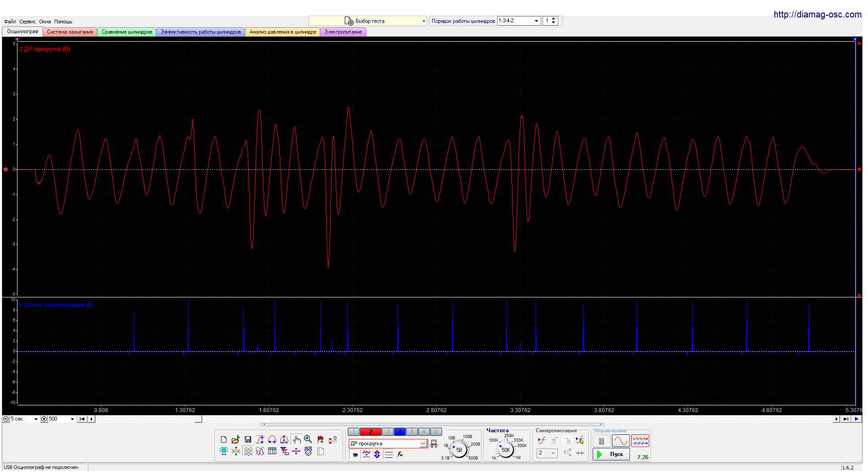
Task: Open the fx function icon
Action: point(400,454)
